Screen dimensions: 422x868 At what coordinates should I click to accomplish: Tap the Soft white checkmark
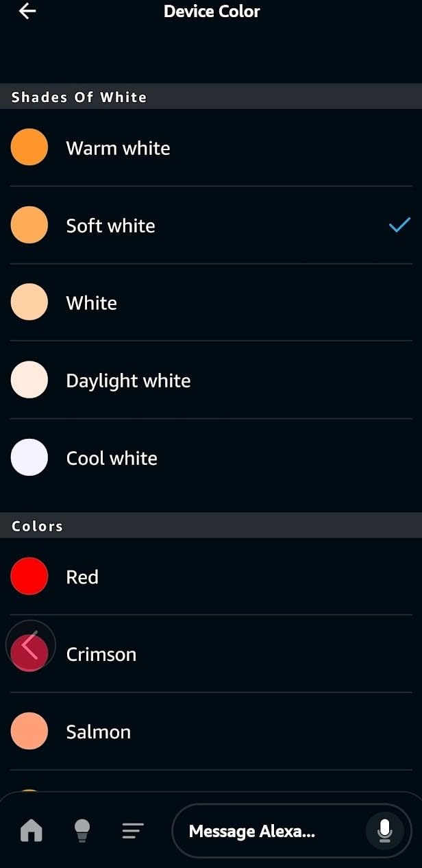399,225
